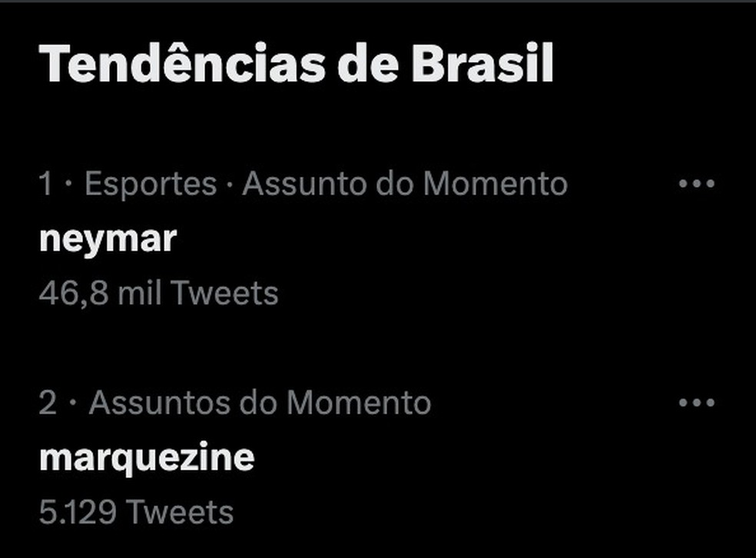Click the Assunto do Momento label
Screen dimensions: 756x558
point(403,183)
